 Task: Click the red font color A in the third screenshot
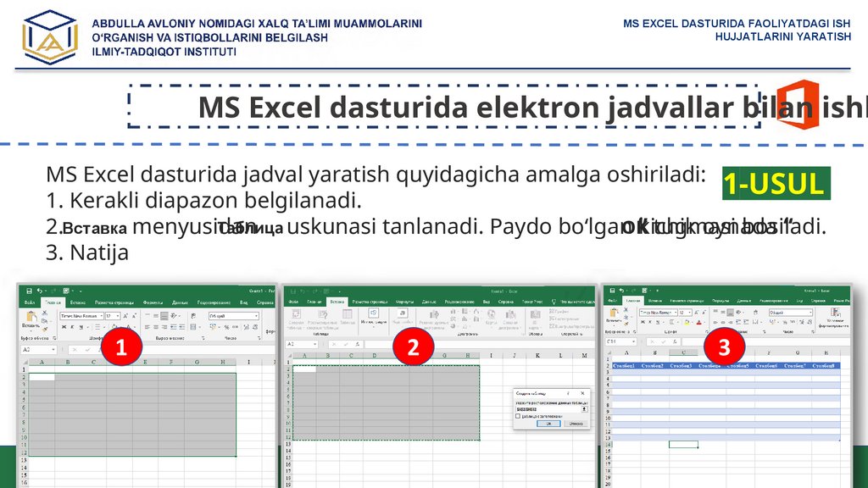point(698,322)
